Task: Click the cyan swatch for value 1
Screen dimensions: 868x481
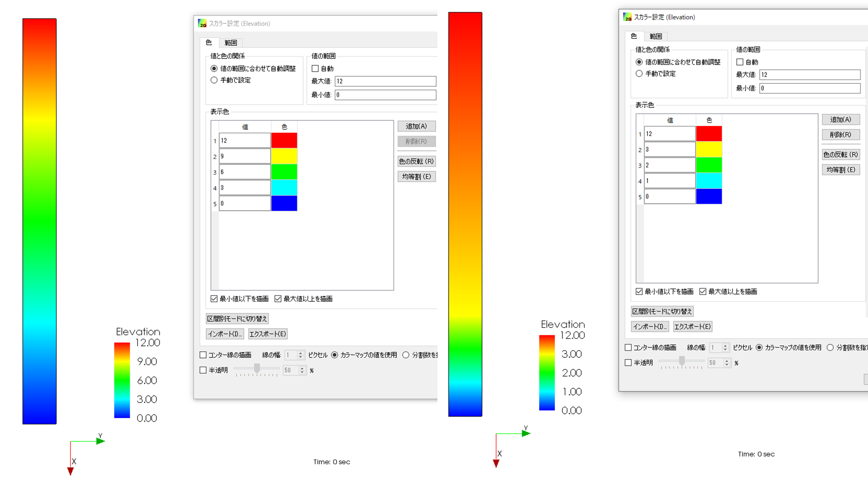Action: 709,180
